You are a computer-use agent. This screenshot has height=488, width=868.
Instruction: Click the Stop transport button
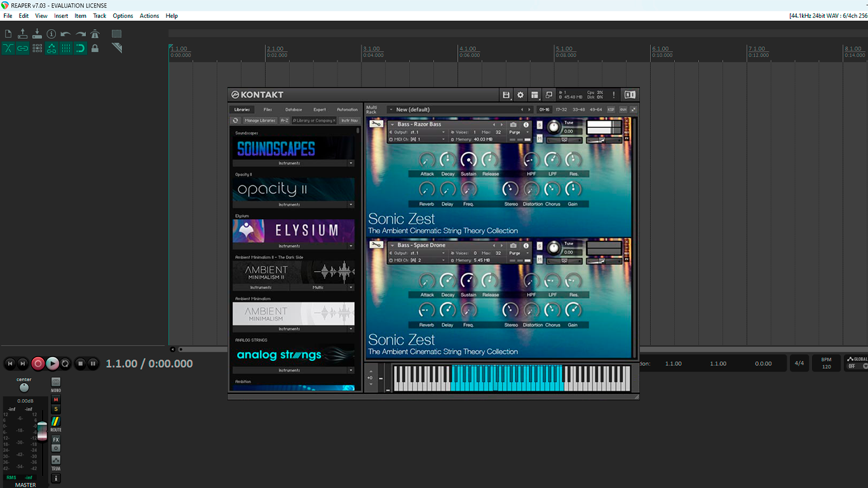[x=80, y=363]
